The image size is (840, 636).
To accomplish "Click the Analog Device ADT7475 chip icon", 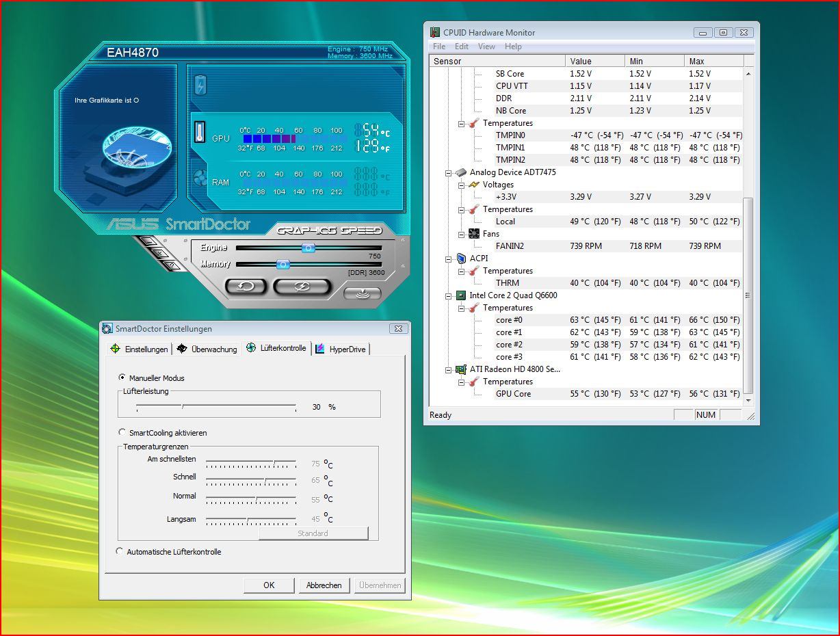I will 461,172.
